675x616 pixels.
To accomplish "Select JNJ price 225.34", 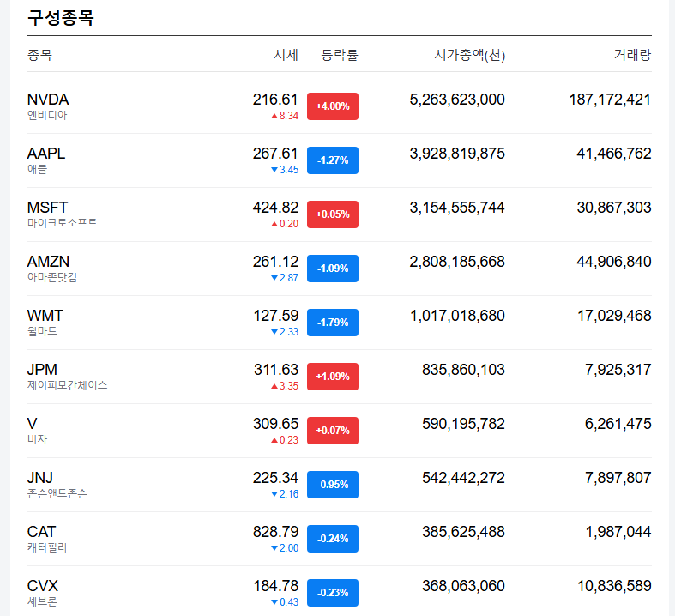I will tap(275, 478).
